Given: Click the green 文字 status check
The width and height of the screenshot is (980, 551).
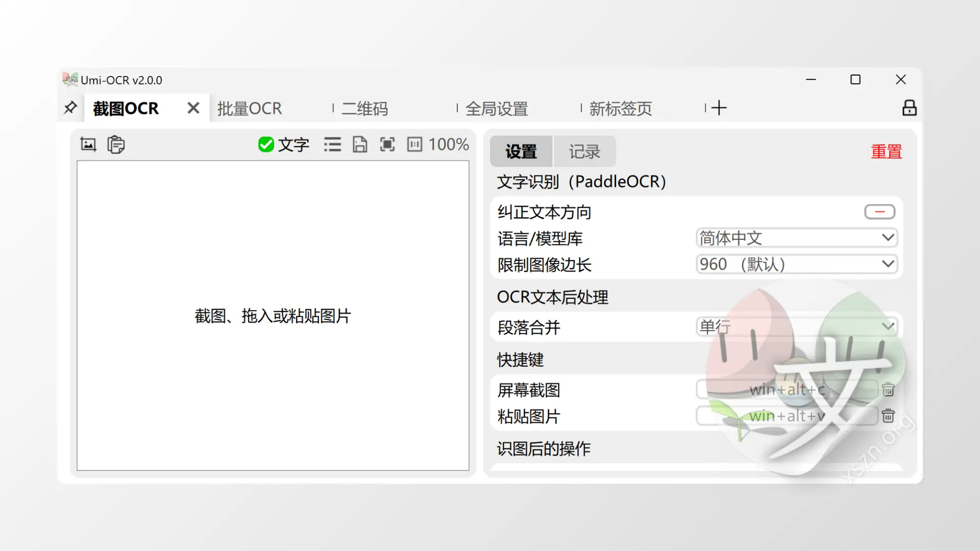Looking at the screenshot, I should 265,144.
